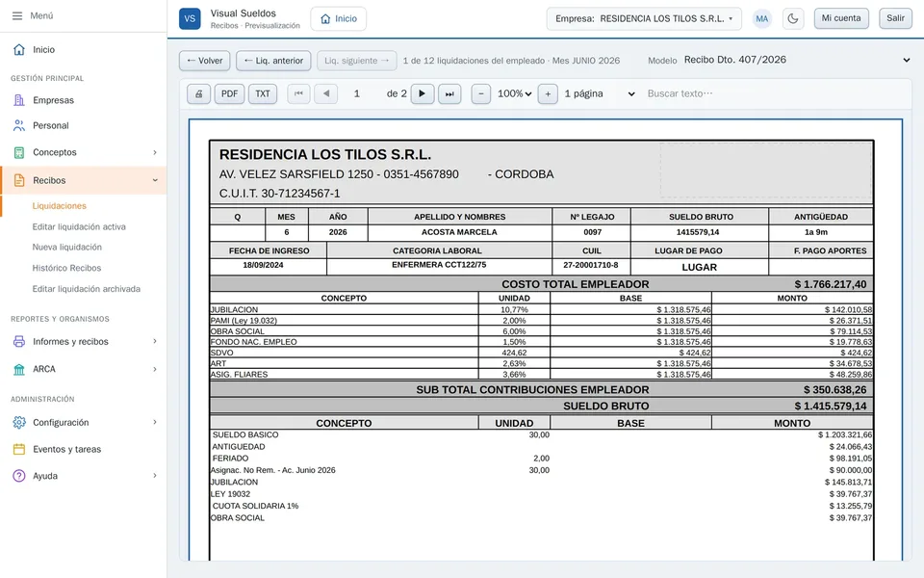924x578 pixels.
Task: Click the ingreso date 18/09/2024
Action: (x=263, y=266)
